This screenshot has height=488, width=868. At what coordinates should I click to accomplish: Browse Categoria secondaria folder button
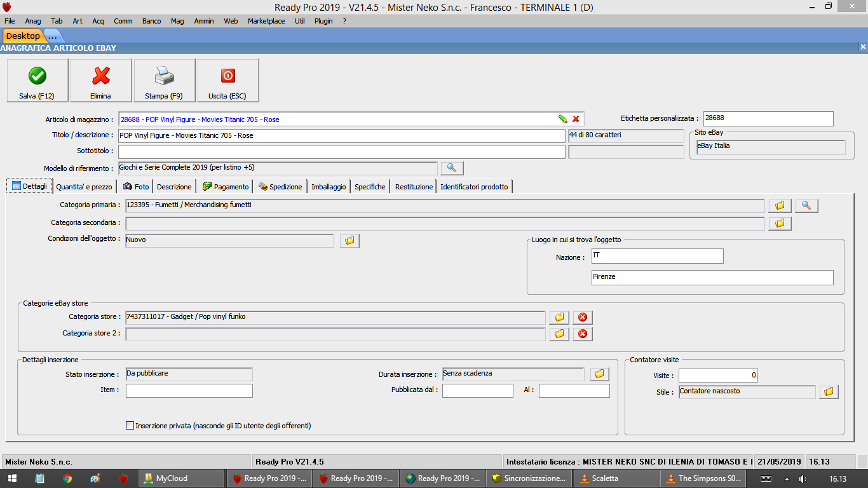point(780,223)
